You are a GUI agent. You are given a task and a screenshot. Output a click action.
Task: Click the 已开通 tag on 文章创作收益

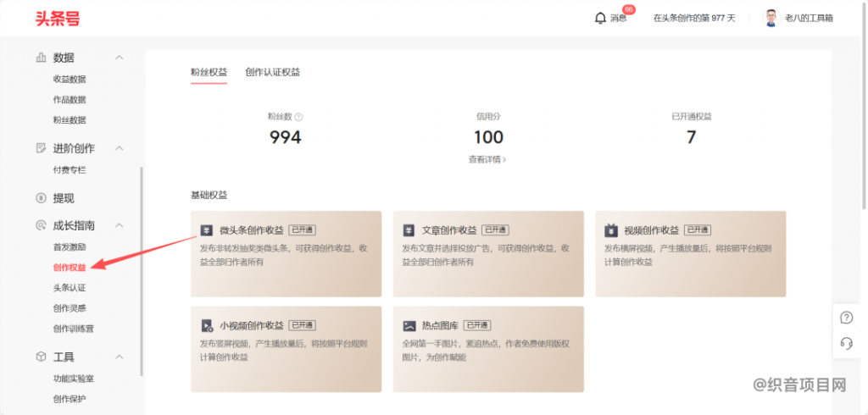pos(495,230)
